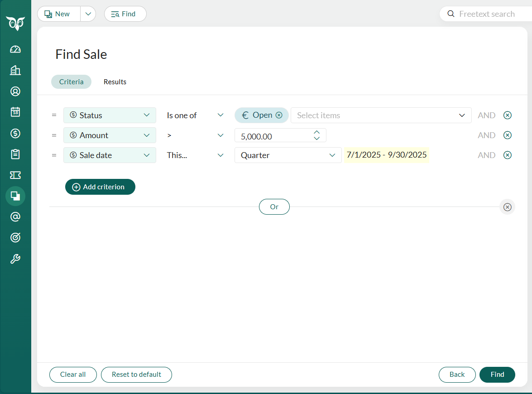Image resolution: width=532 pixels, height=394 pixels.
Task: Open Settings via the wrench icon
Action: tap(15, 259)
